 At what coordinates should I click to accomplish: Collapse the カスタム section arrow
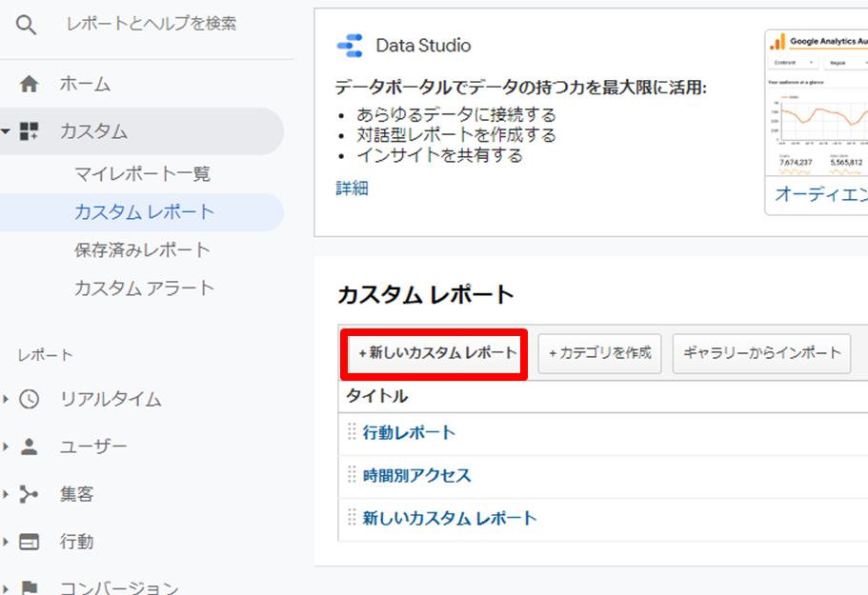click(x=7, y=131)
